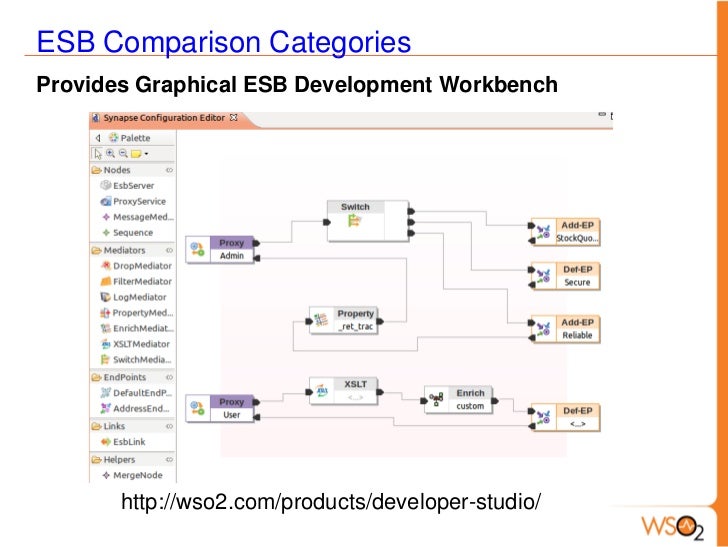Select the ProxyService palette icon
The image size is (728, 547).
pyautogui.click(x=106, y=201)
